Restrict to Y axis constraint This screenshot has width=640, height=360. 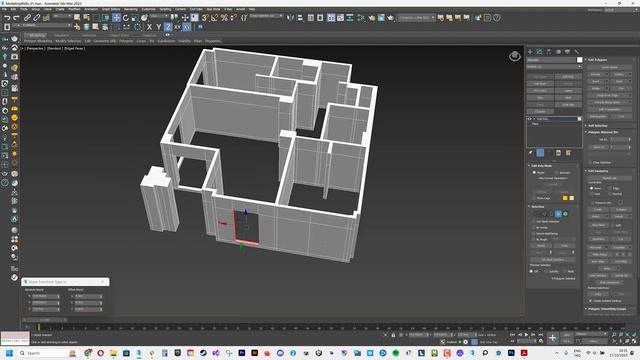coord(158,27)
